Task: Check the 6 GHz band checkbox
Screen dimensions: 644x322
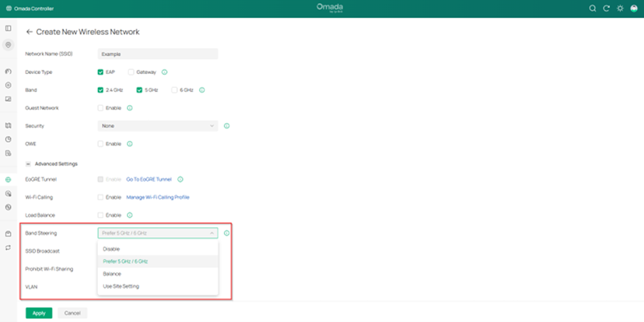Action: pyautogui.click(x=174, y=90)
